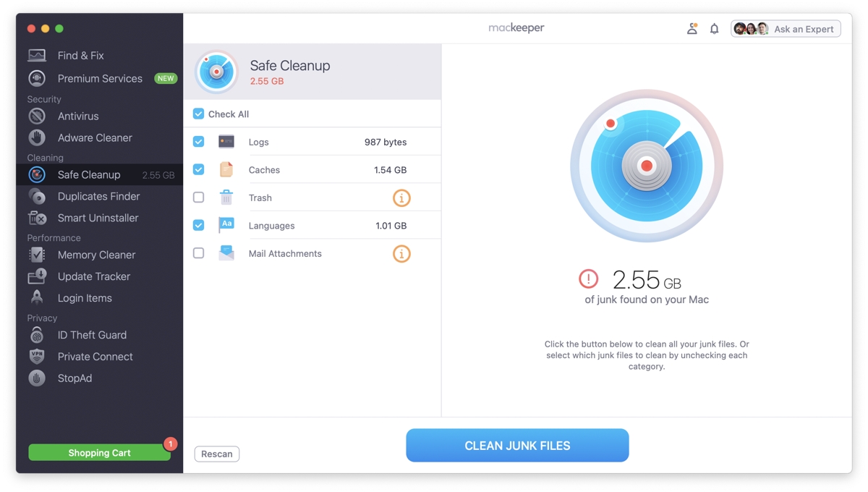The height and width of the screenshot is (492, 868).
Task: Open the Adware Cleaner tool
Action: point(95,137)
